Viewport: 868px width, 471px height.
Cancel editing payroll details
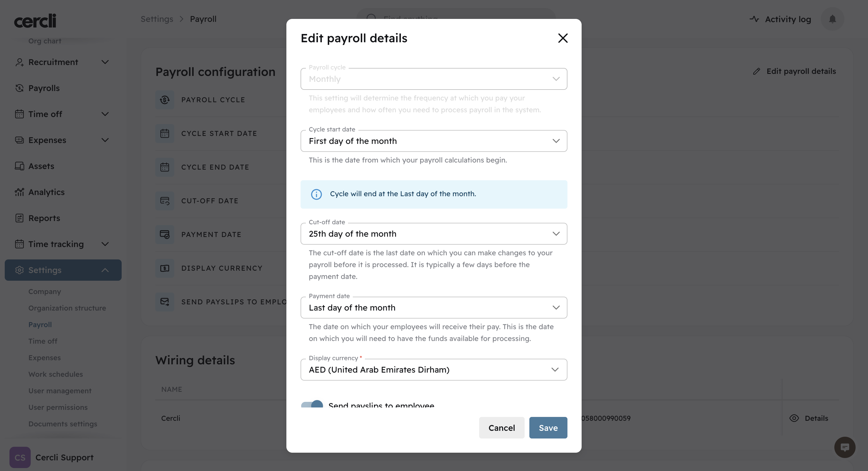(x=501, y=428)
